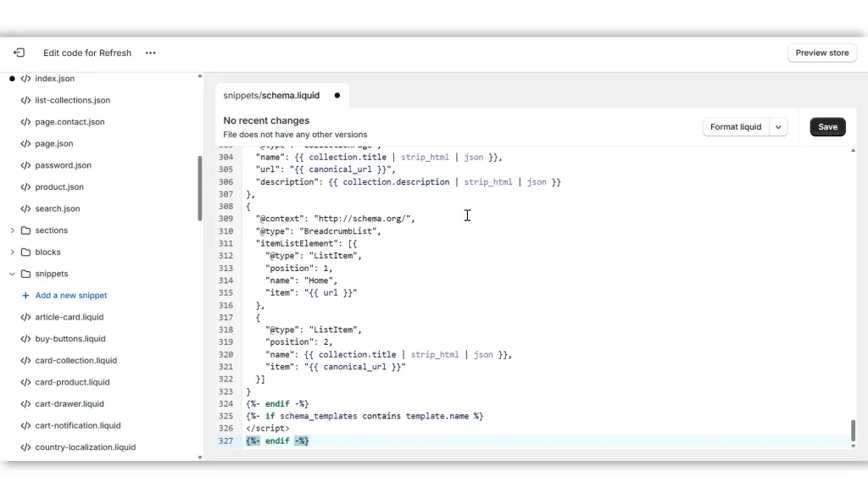Viewport: 868px width, 488px height.
Task: Click "Home" value on line 314
Action: point(319,280)
